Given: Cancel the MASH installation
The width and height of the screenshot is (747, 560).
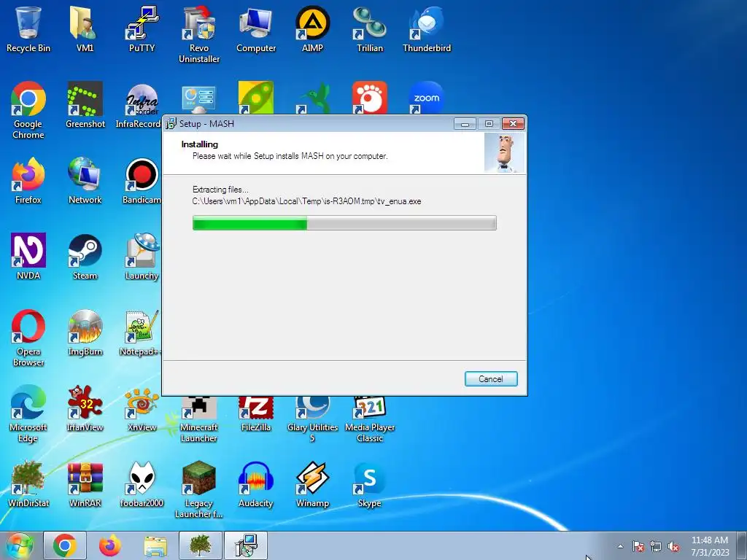Looking at the screenshot, I should point(491,379).
